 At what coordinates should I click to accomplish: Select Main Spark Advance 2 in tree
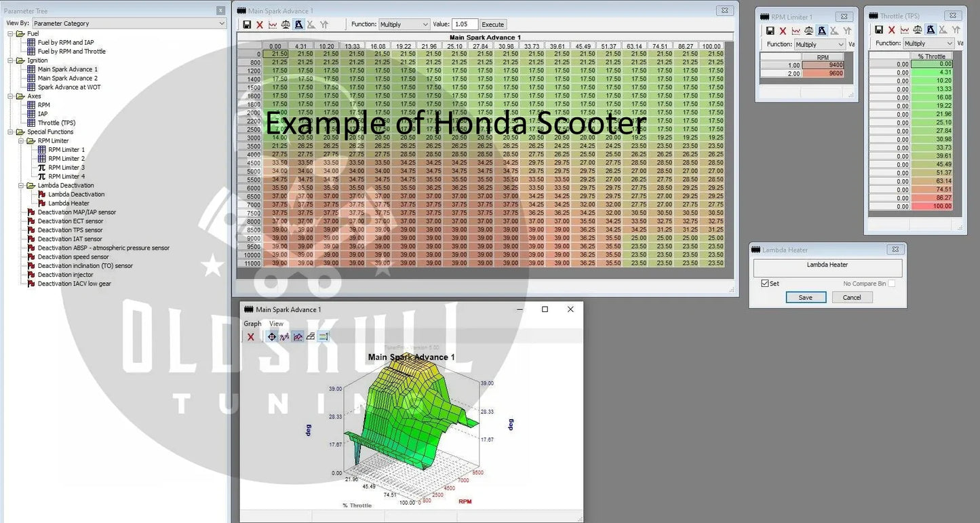coord(67,78)
